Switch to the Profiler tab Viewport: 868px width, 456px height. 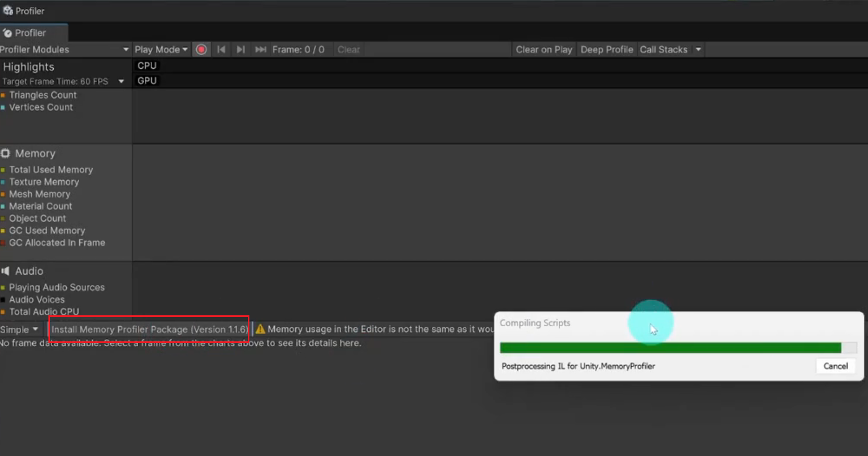click(x=30, y=33)
